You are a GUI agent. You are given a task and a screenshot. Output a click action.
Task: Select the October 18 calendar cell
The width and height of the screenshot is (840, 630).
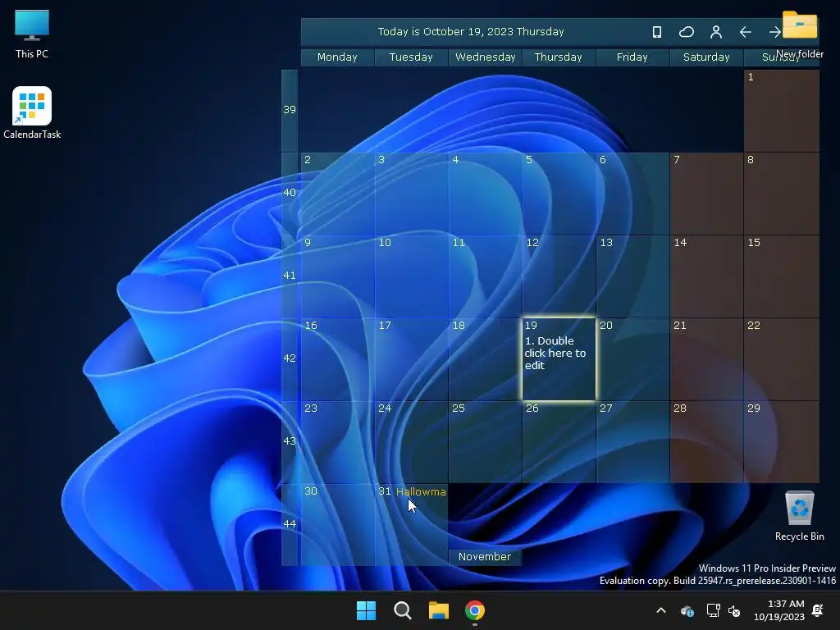click(485, 359)
